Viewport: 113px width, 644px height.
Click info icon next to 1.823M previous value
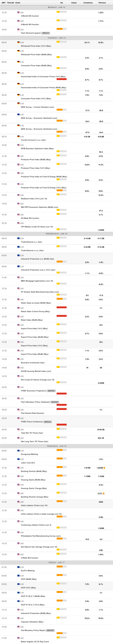tap(104, 468)
